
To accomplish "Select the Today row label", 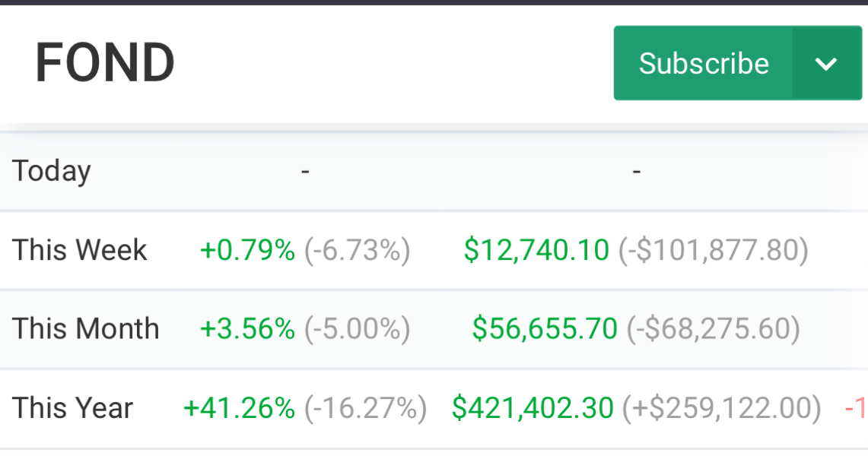I will (x=52, y=171).
